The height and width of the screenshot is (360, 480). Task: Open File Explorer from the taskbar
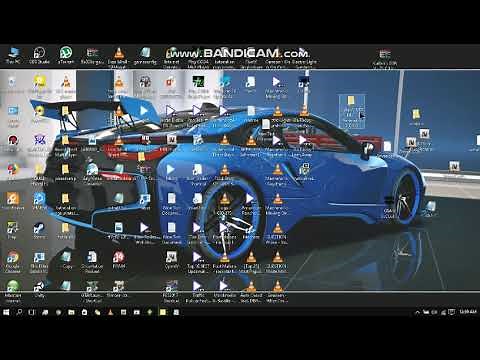pyautogui.click(x=71, y=312)
